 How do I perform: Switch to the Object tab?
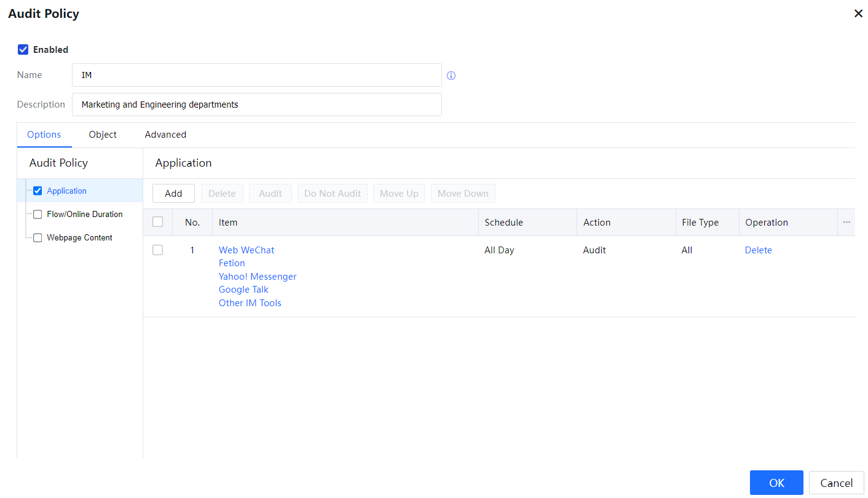pyautogui.click(x=103, y=135)
